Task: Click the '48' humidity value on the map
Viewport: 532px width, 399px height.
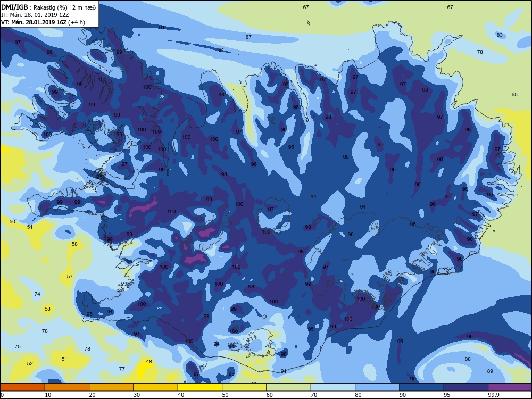Action: coord(149,362)
